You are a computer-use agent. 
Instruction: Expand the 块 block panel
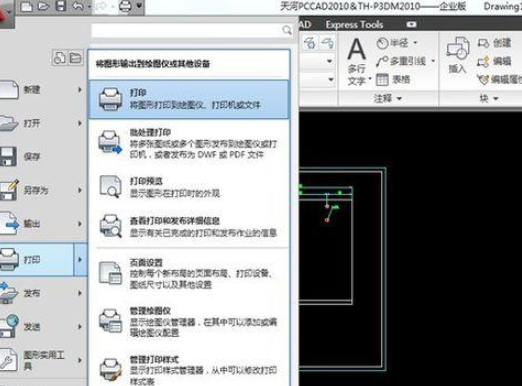click(x=488, y=99)
